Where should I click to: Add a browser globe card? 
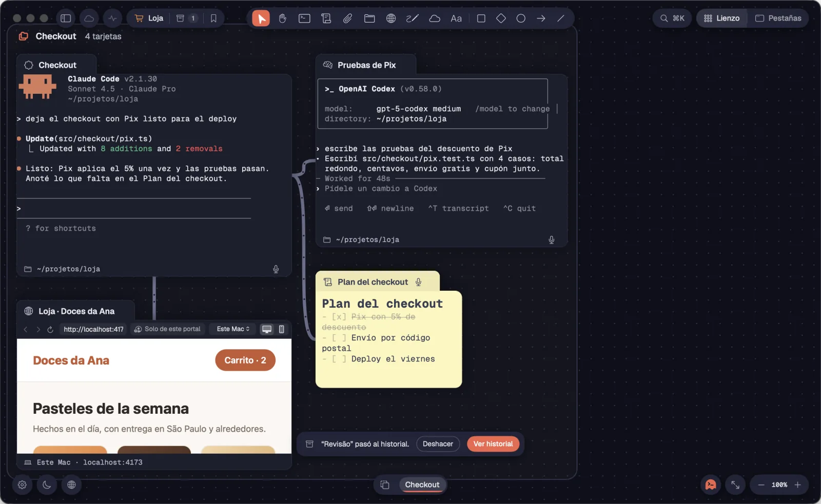391,18
